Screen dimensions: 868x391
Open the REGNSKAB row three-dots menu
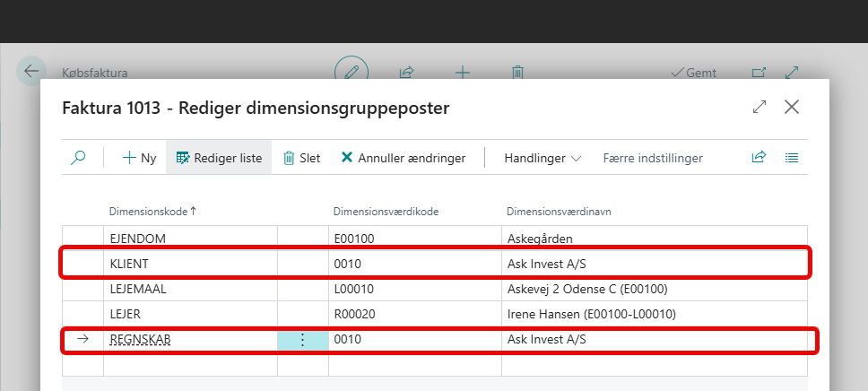click(302, 340)
